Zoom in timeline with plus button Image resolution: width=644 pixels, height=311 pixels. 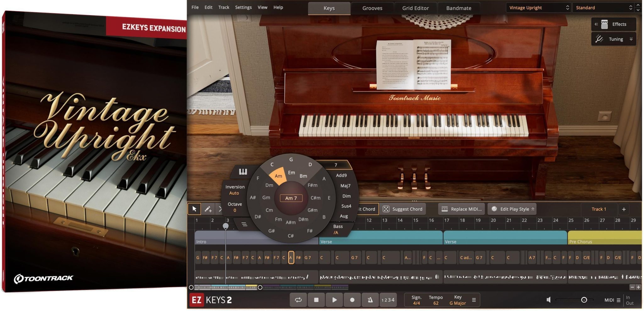[x=638, y=287]
